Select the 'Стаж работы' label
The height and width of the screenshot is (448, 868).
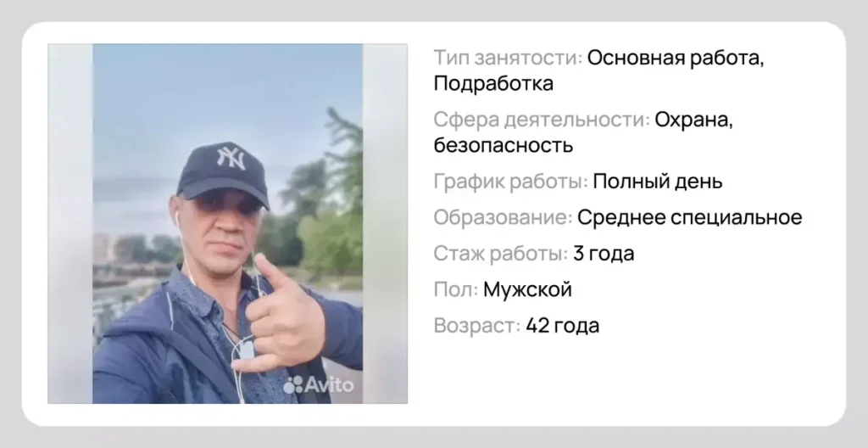click(x=500, y=254)
